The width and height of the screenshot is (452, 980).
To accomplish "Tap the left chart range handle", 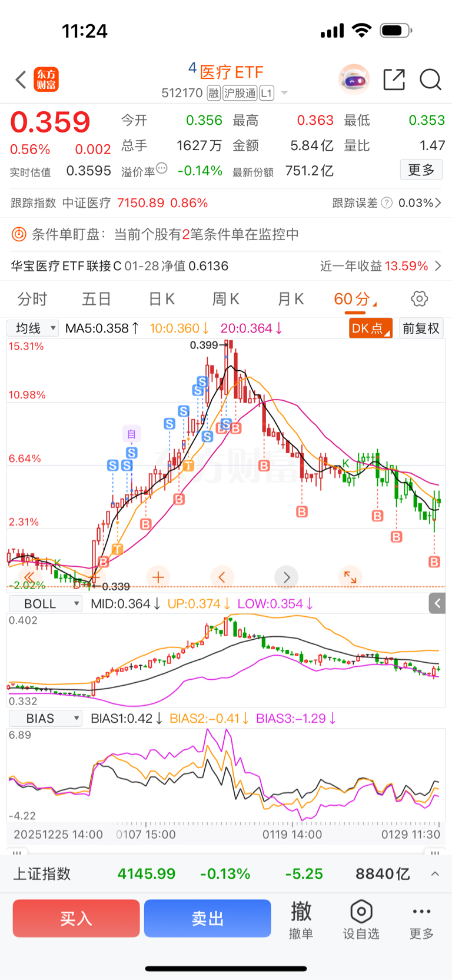I will (16, 852).
